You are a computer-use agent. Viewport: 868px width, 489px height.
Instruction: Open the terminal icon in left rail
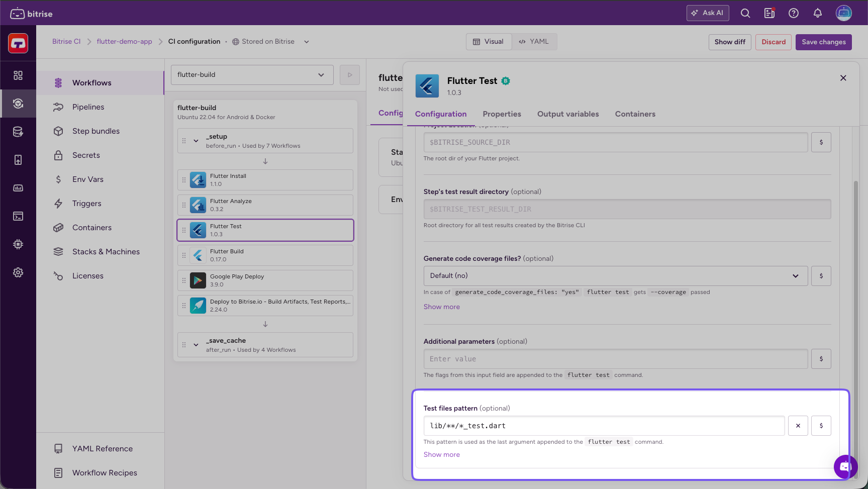[18, 216]
